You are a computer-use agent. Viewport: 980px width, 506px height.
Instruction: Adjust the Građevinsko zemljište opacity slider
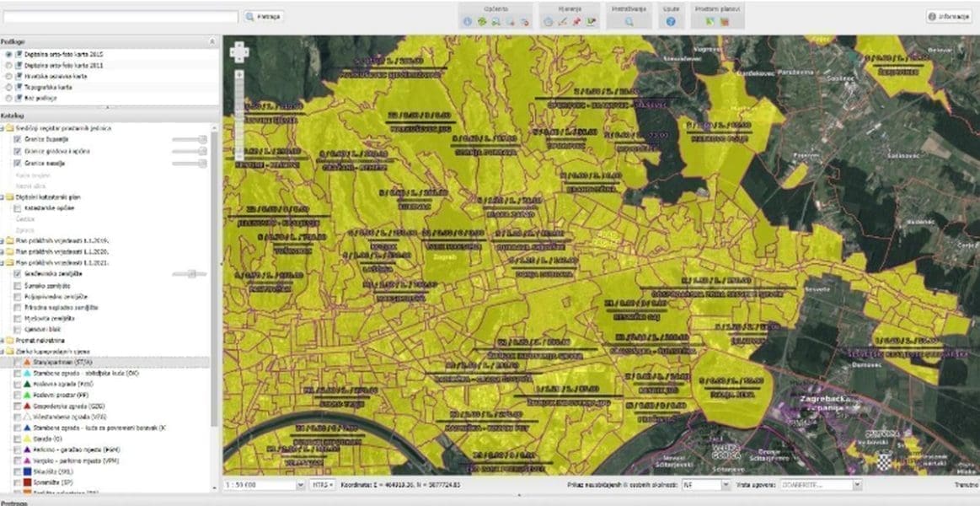point(192,274)
